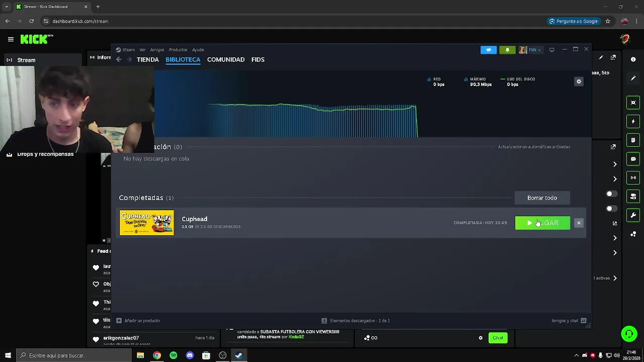Toggle the chat bubble widget icon

(633, 159)
